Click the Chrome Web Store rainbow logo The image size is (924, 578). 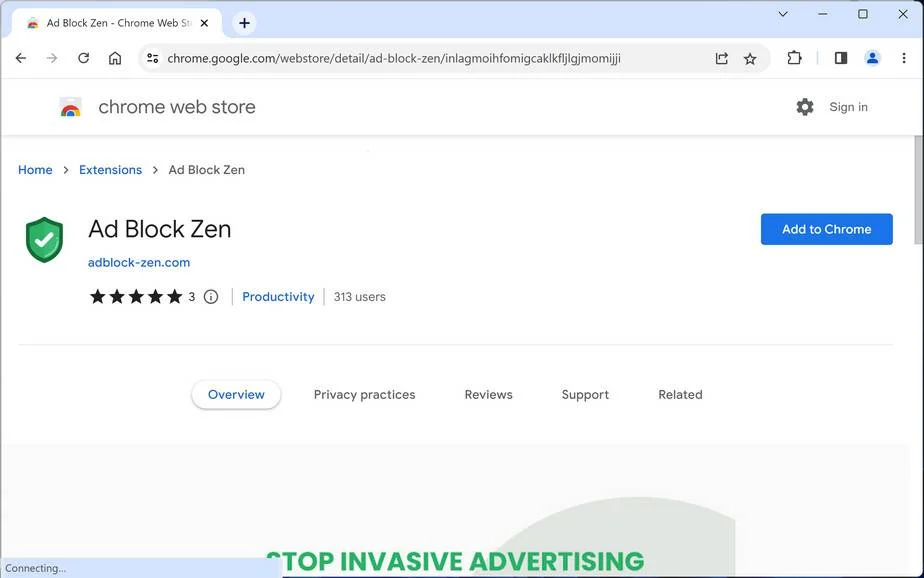coord(70,107)
